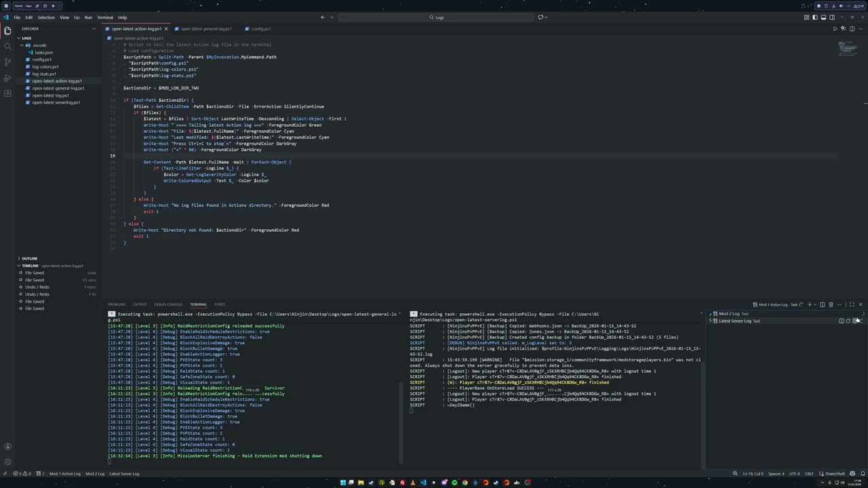868x488 pixels.
Task: Open the Explorer view in activity bar
Action: point(7,30)
